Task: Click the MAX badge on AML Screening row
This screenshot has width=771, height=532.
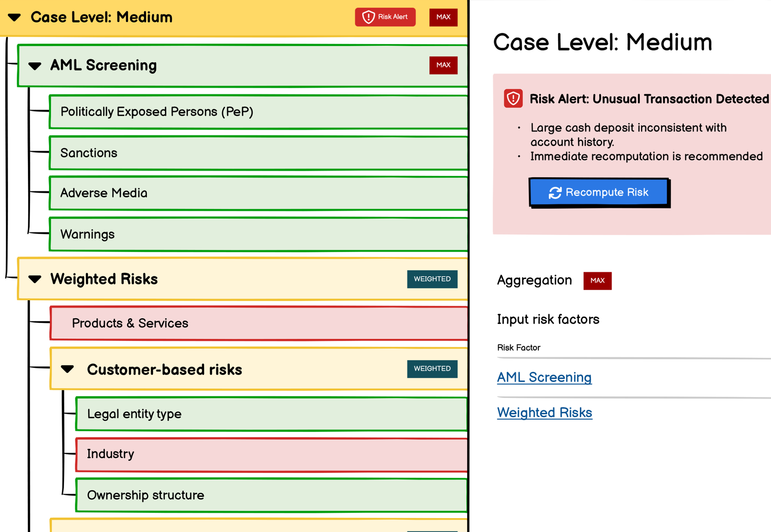Action: pos(443,65)
